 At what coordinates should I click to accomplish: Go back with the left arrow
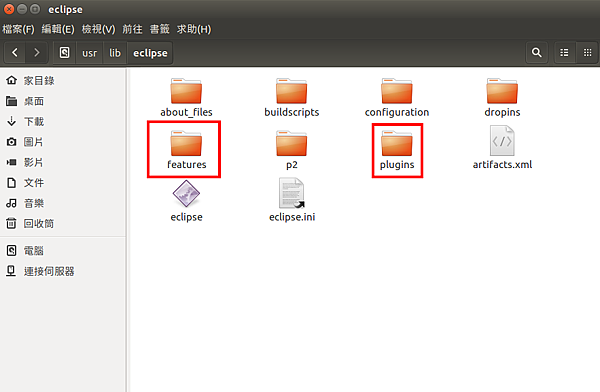[x=15, y=52]
